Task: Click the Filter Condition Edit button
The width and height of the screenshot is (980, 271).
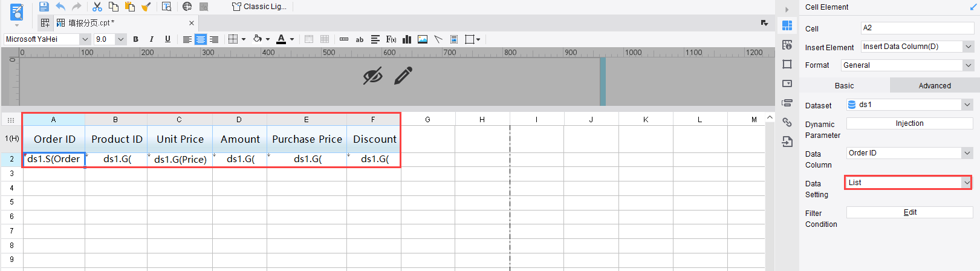Action: coord(909,212)
